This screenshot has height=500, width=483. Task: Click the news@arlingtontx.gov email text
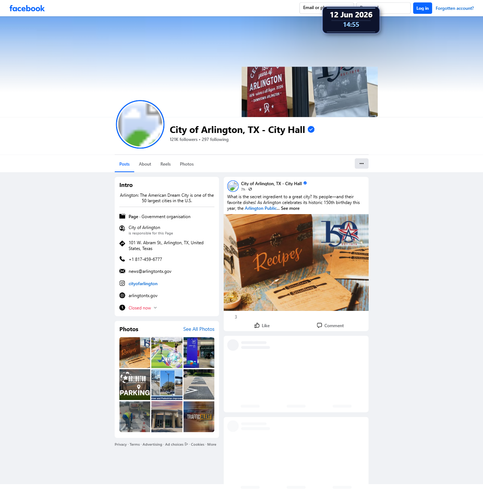(150, 271)
